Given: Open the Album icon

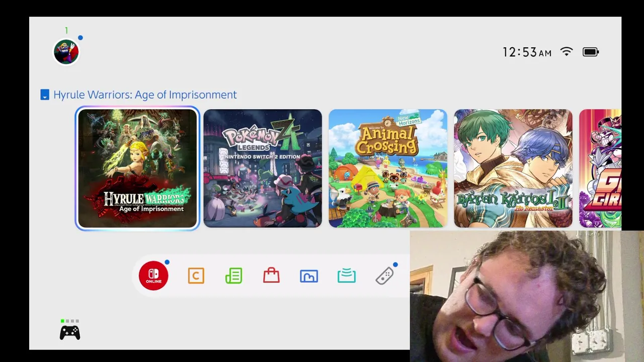Looking at the screenshot, I should coord(309,276).
